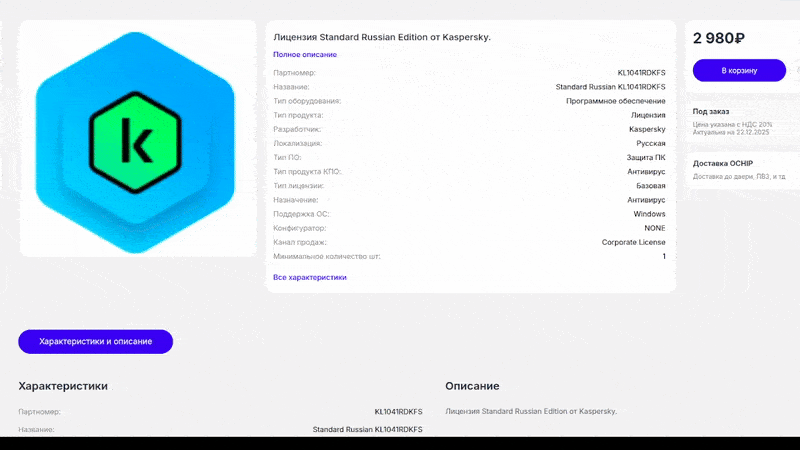This screenshot has height=450, width=800.
Task: Open the Полное описание link
Action: click(305, 54)
